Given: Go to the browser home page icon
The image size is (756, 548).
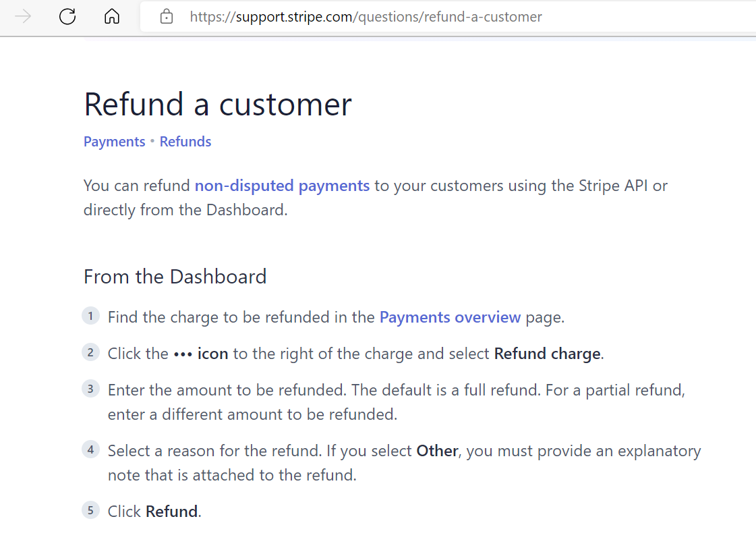Looking at the screenshot, I should 112,17.
